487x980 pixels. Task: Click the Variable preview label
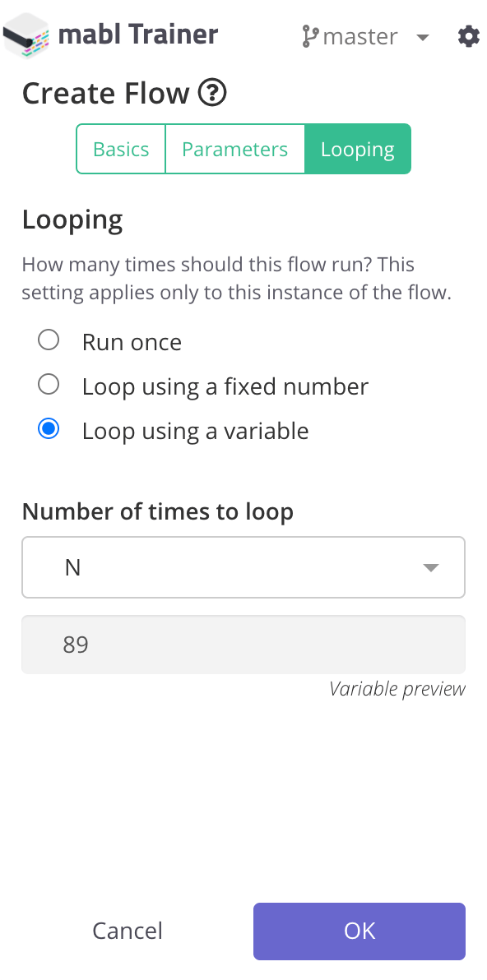click(x=397, y=689)
